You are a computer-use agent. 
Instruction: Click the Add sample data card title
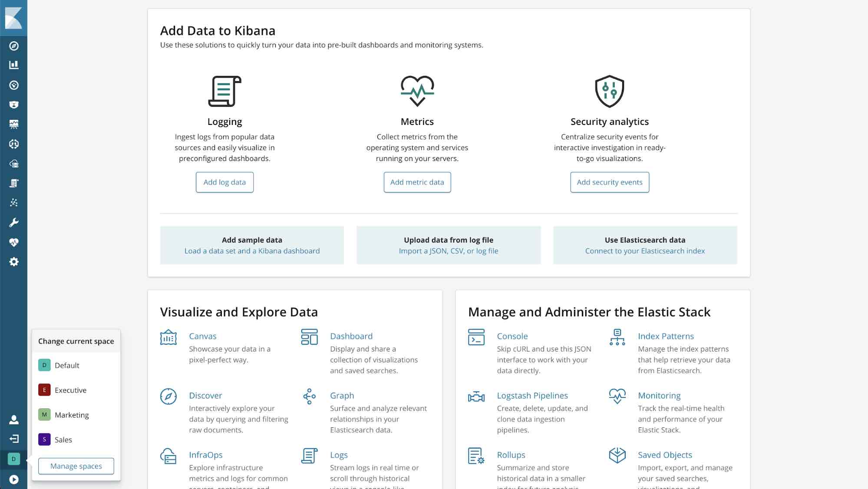pos(252,240)
